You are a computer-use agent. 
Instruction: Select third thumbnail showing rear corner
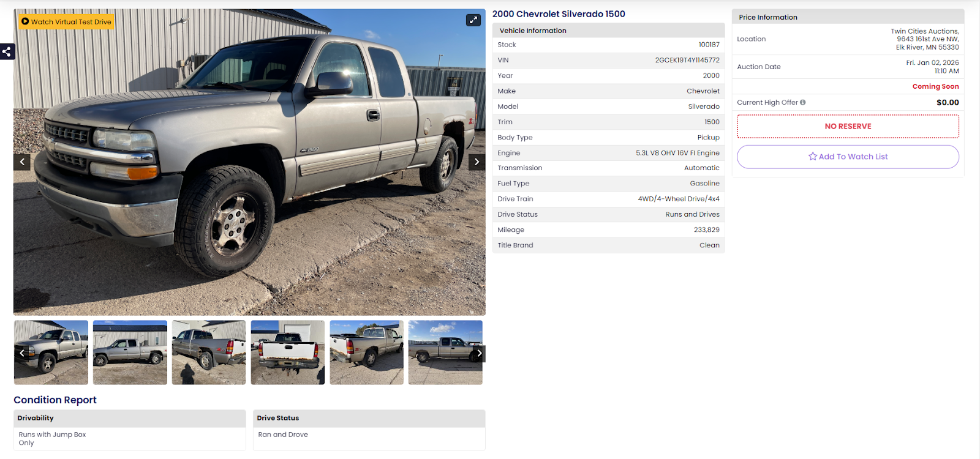tap(209, 353)
